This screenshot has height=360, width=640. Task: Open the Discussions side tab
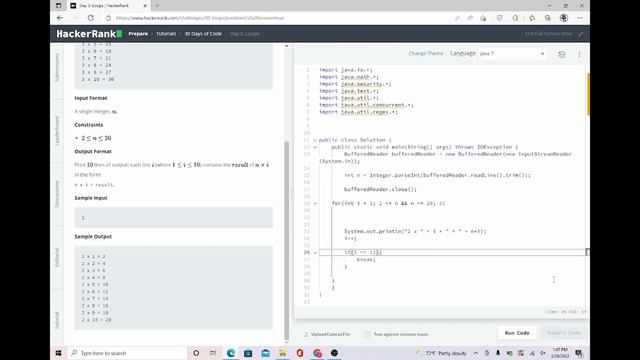tap(57, 194)
